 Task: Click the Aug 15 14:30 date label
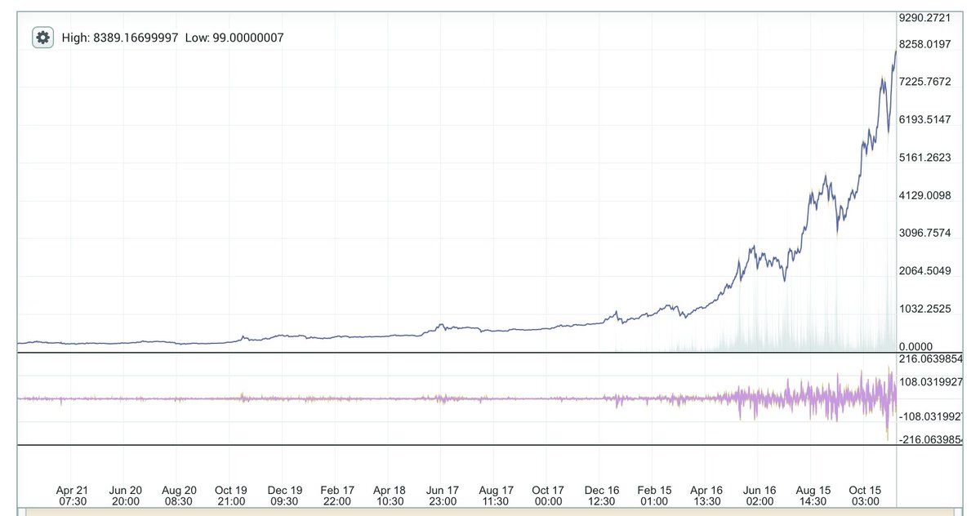(813, 496)
